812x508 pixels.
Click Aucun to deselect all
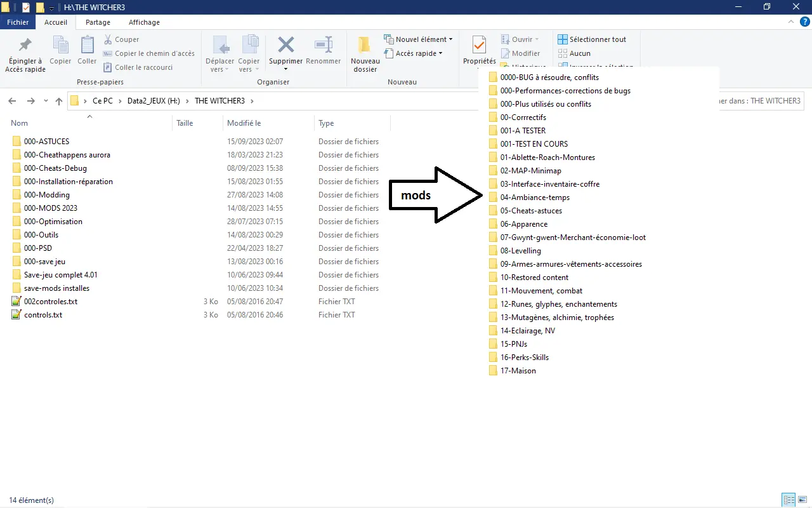coord(574,53)
